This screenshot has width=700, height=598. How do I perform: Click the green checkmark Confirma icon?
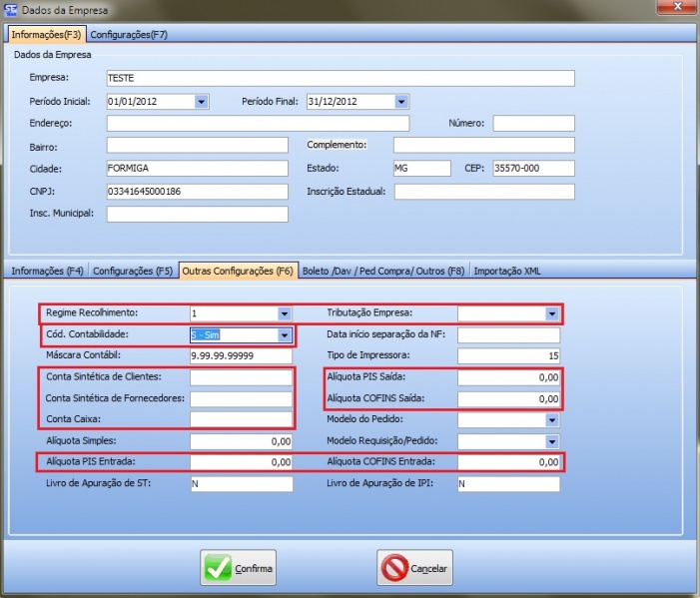click(218, 568)
